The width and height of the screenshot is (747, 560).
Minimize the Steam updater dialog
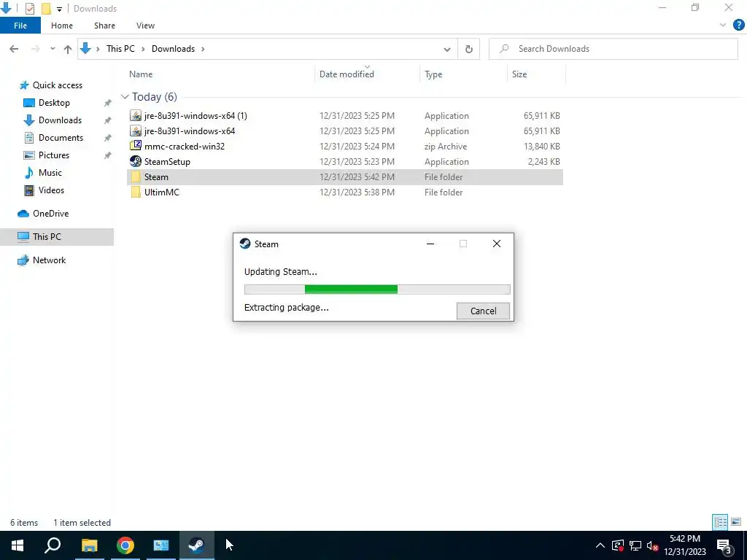(430, 244)
